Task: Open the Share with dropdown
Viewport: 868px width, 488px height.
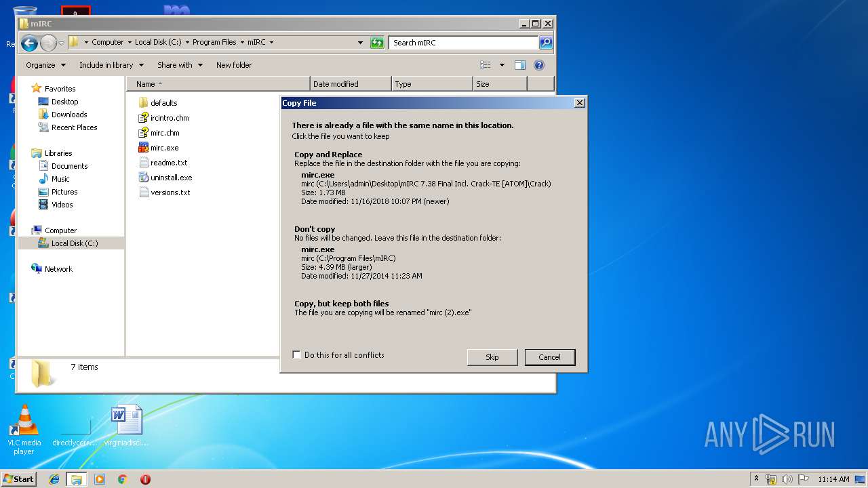Action: pos(180,65)
